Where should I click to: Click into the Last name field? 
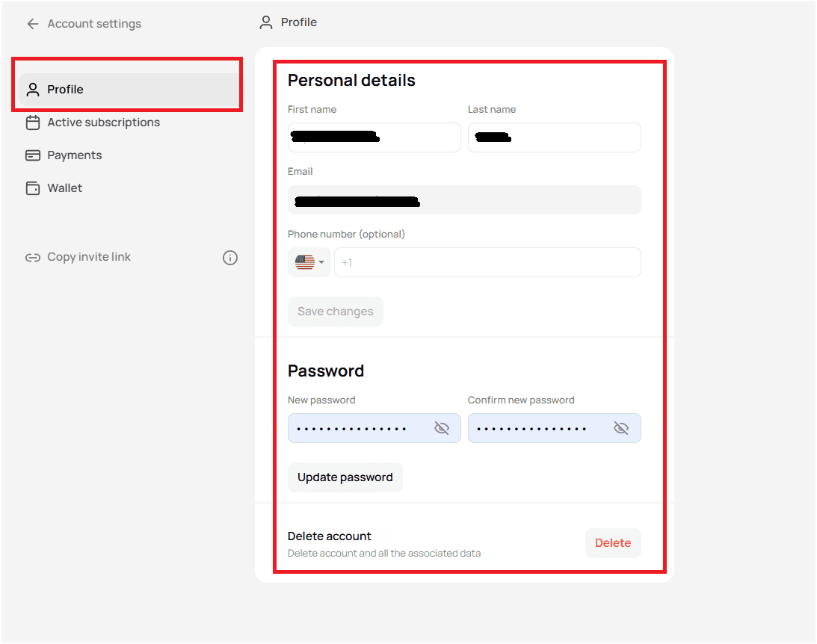point(555,138)
